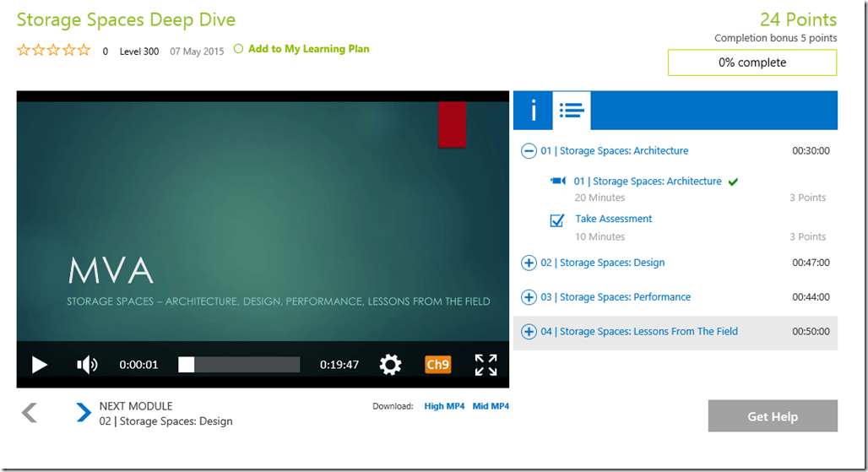Go to previous module arrow
The image size is (868, 472).
coord(30,412)
